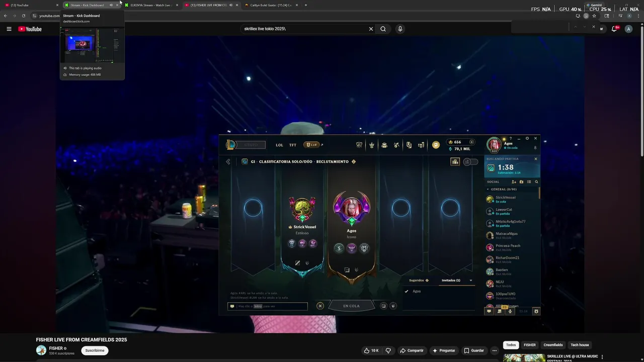Click the League client help question mark
This screenshot has height=362, width=644.
pos(510,138)
